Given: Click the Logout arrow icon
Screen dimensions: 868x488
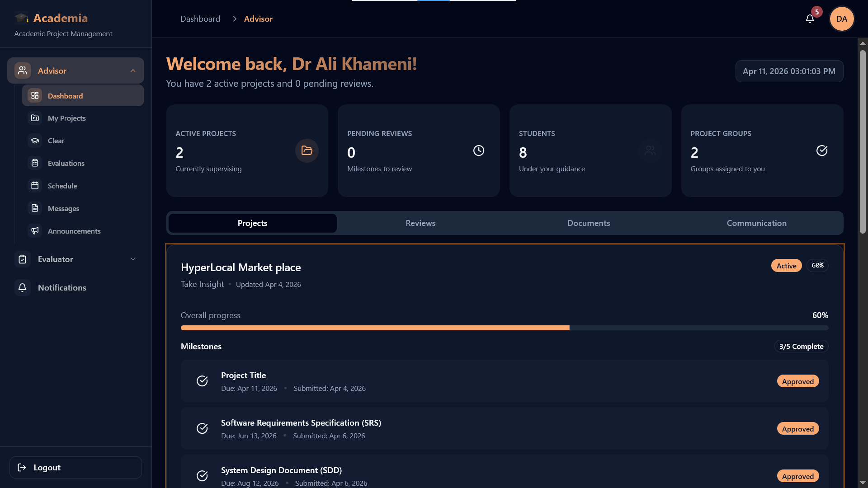Looking at the screenshot, I should tap(22, 468).
